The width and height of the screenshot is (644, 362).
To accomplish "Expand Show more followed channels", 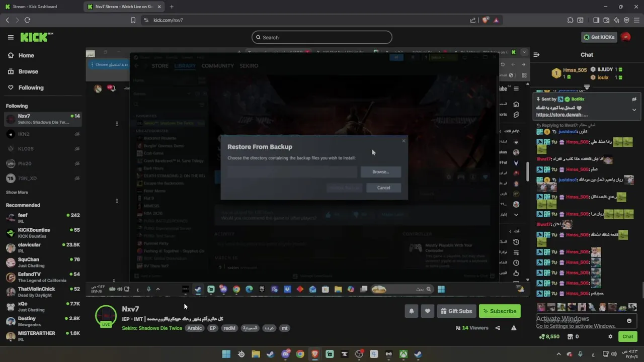I will (x=17, y=192).
